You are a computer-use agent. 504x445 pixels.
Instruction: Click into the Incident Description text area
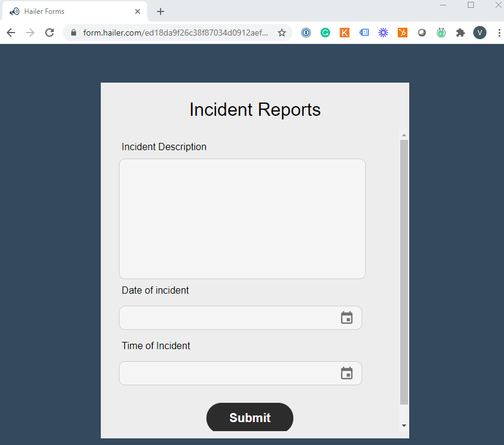coord(242,219)
